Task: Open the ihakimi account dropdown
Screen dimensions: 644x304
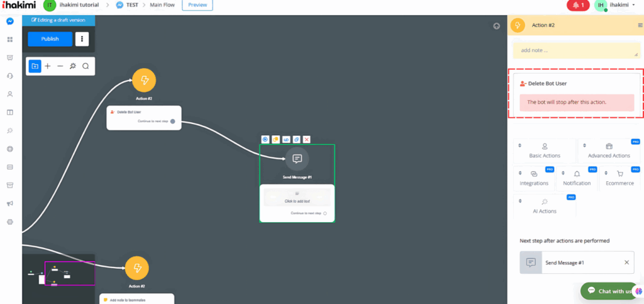Action: coord(616,6)
